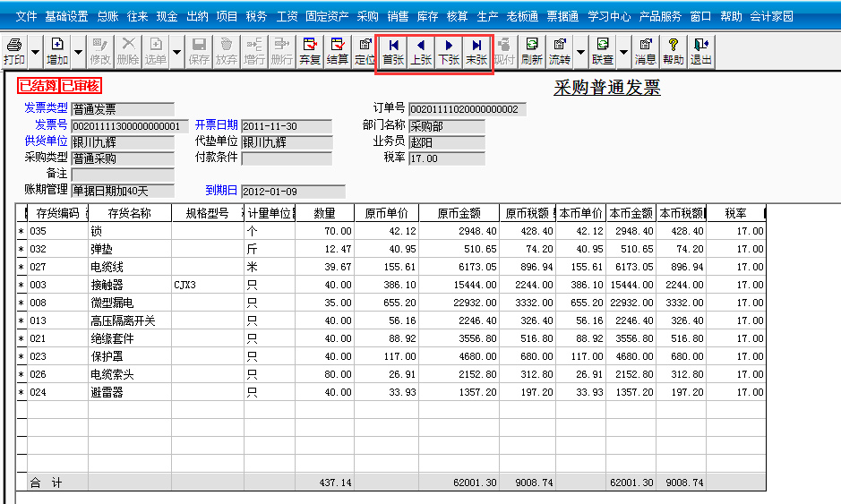Click the 弃复 toolbar icon

[310, 52]
